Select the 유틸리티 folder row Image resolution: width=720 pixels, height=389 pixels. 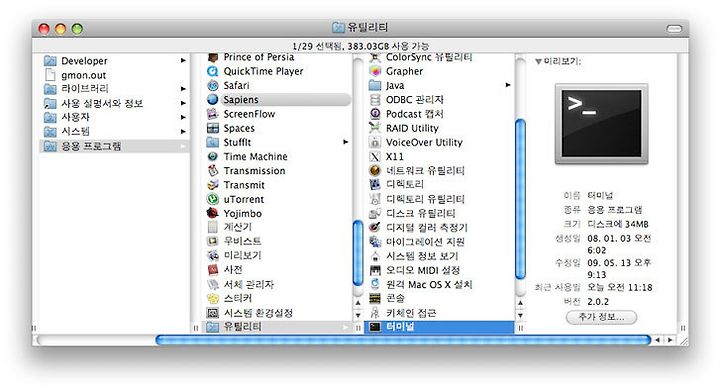(278, 327)
